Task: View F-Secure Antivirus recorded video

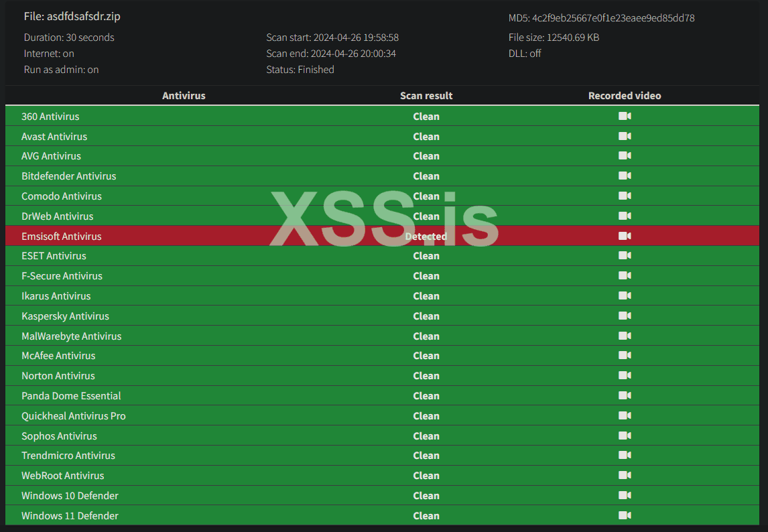Action: (x=625, y=276)
